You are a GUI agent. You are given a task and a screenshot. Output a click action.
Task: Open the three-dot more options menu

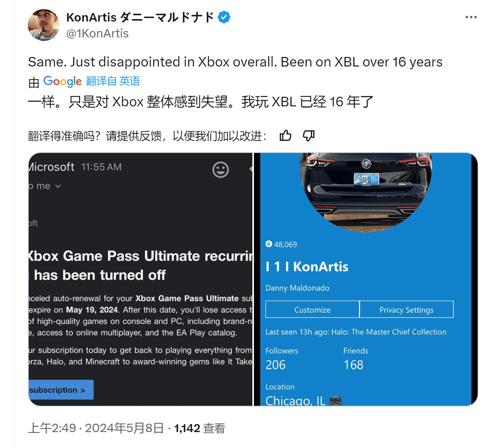[471, 17]
